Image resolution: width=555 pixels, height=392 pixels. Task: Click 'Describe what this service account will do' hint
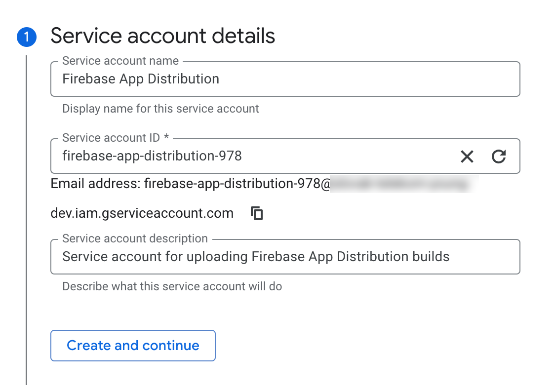tap(172, 286)
